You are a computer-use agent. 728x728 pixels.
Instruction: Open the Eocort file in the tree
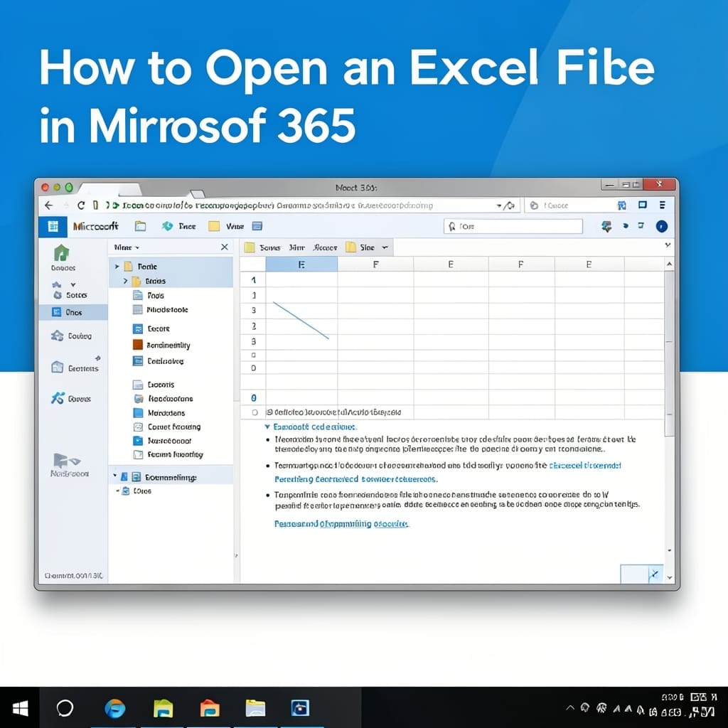(151, 328)
